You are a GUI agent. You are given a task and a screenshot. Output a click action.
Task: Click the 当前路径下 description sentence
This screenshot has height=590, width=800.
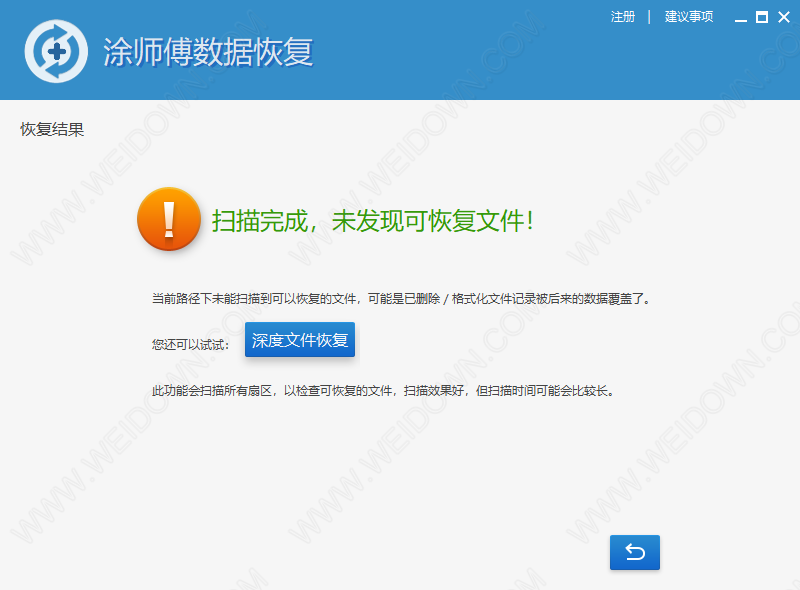pyautogui.click(x=400, y=298)
